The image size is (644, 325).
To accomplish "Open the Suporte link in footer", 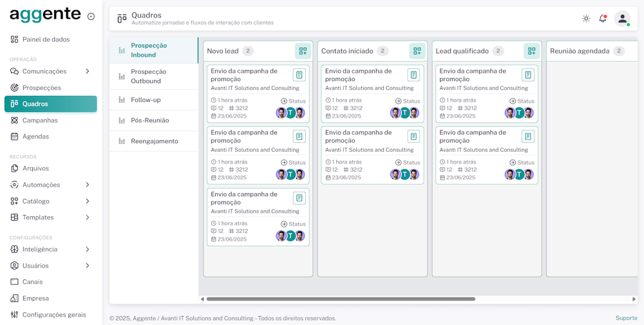I will tap(627, 318).
